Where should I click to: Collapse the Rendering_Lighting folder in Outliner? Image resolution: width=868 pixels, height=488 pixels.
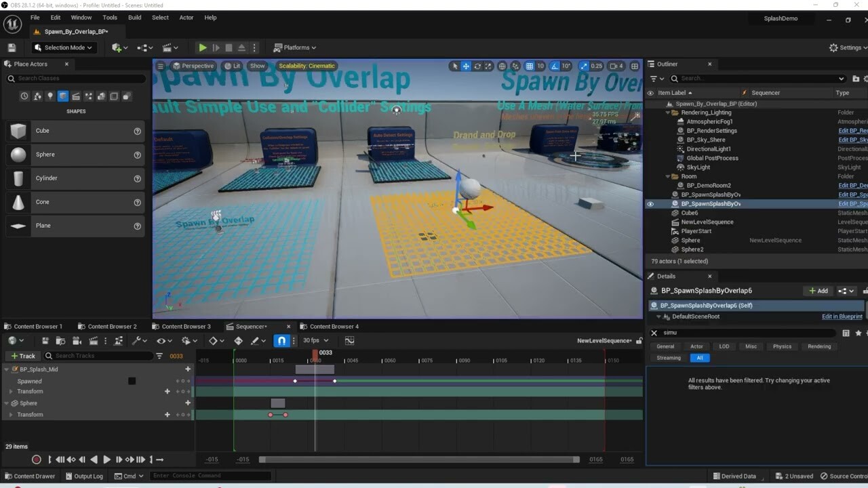668,113
